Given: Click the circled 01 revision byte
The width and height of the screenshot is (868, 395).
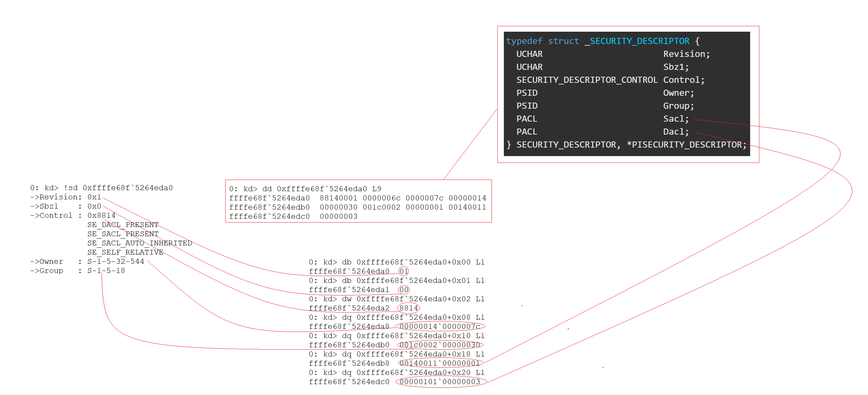Looking at the screenshot, I should click(404, 271).
